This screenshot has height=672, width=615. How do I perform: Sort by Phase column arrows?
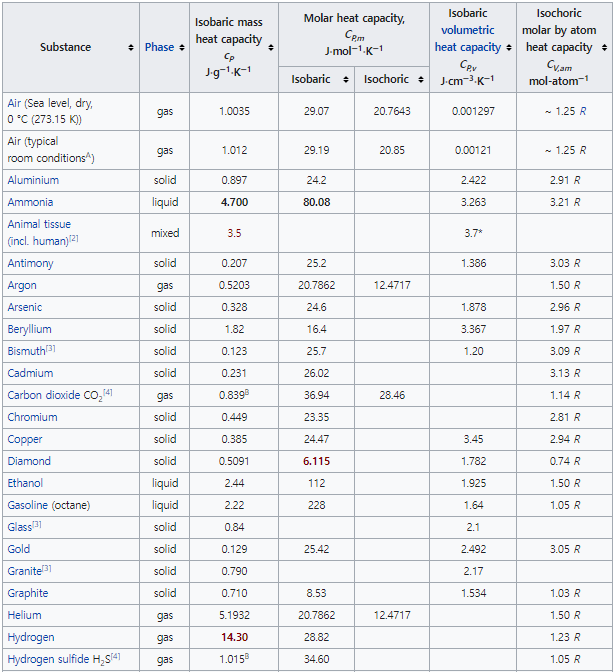182,48
